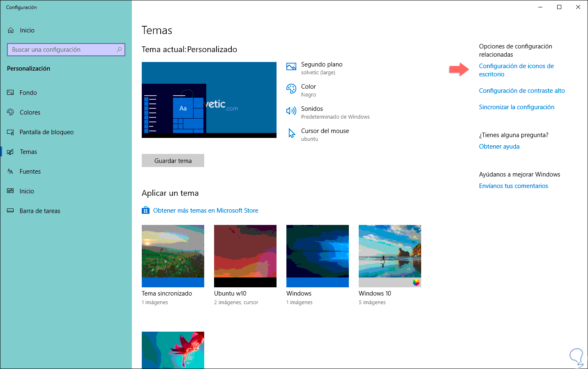Open Cursor del mouse ubuntu setting
Viewport: 588px width, 369px height.
pos(318,135)
